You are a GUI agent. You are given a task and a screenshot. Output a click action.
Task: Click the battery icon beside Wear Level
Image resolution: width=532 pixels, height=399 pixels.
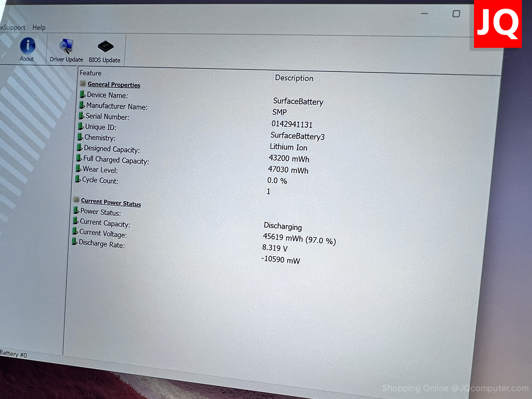pos(78,168)
